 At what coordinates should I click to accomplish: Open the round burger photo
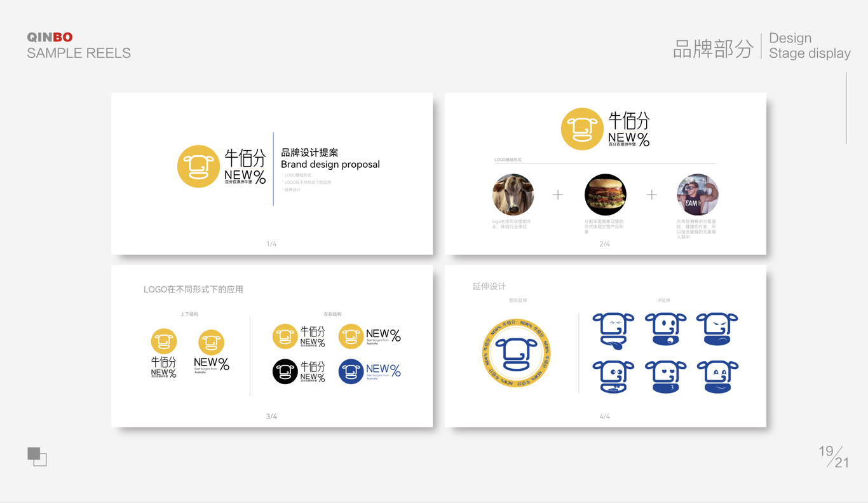click(x=605, y=195)
